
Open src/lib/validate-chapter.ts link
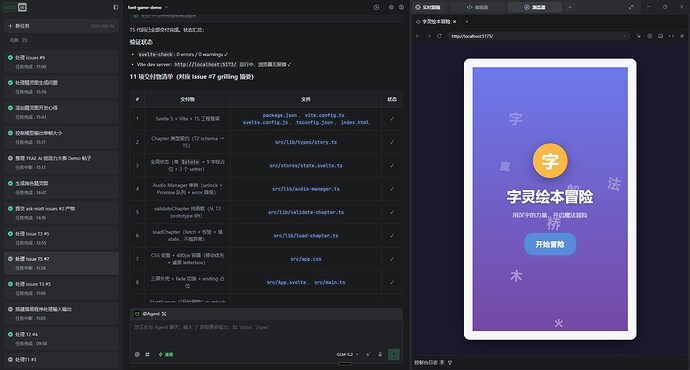click(306, 212)
